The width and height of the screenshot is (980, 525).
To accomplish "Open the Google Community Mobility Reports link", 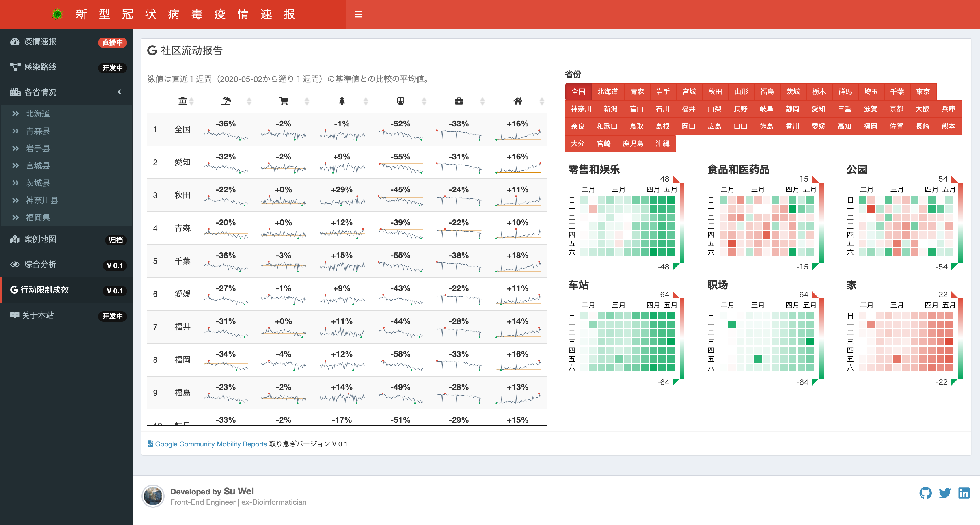I will [x=210, y=444].
